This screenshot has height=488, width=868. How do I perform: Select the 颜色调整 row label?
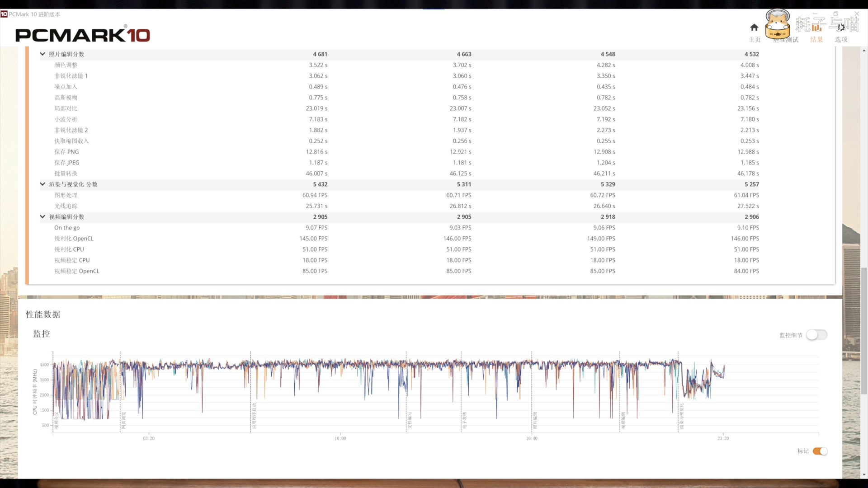click(66, 65)
